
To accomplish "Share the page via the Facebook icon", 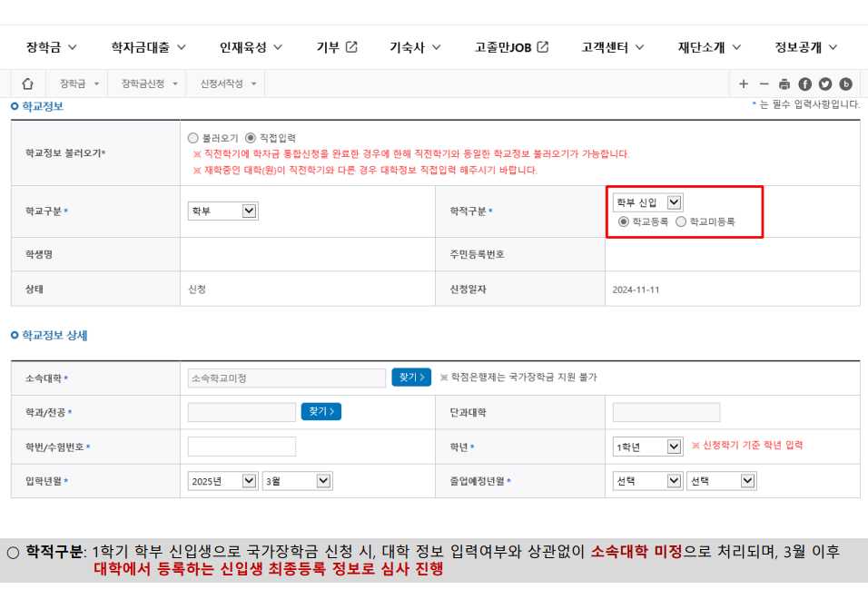I will click(804, 84).
